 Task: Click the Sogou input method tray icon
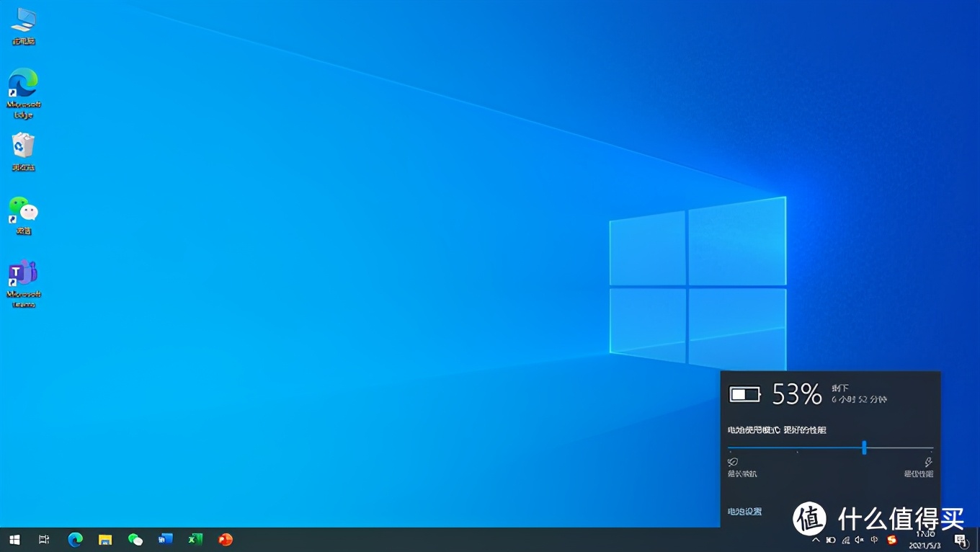(891, 540)
